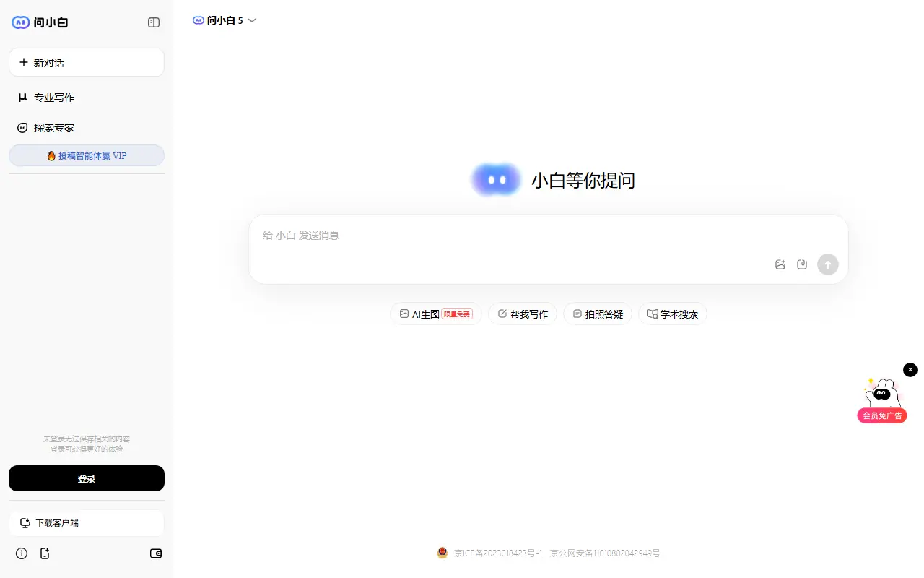Dismiss the mascot ad popup
Viewport: 924px width, 578px height.
coord(910,369)
